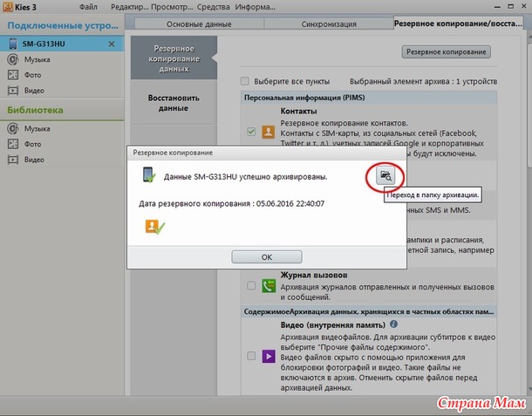
Task: Click contacts checkmark icon in backup dialog
Action: pos(154,227)
